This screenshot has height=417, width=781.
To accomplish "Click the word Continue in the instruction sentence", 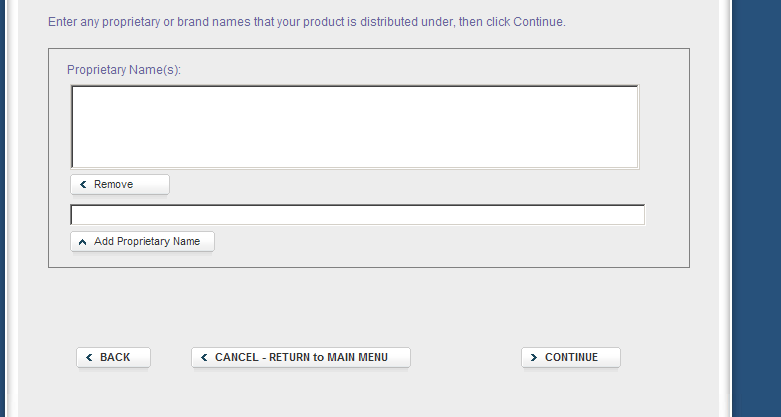I will pos(538,22).
